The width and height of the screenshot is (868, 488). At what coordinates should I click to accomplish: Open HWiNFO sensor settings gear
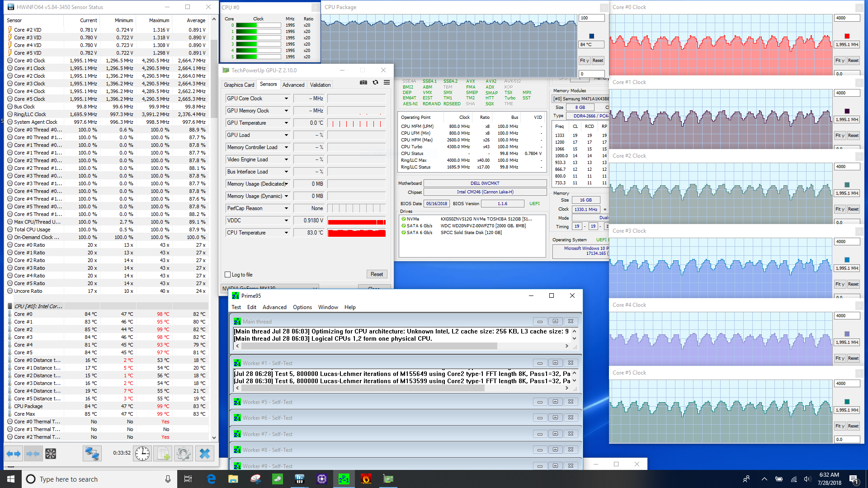[x=184, y=454]
